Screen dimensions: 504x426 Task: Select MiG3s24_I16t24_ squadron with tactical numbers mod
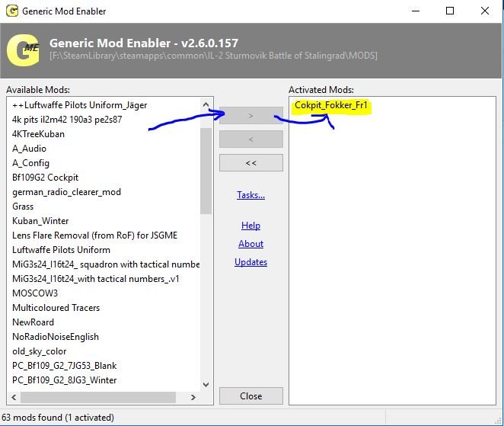pyautogui.click(x=106, y=264)
